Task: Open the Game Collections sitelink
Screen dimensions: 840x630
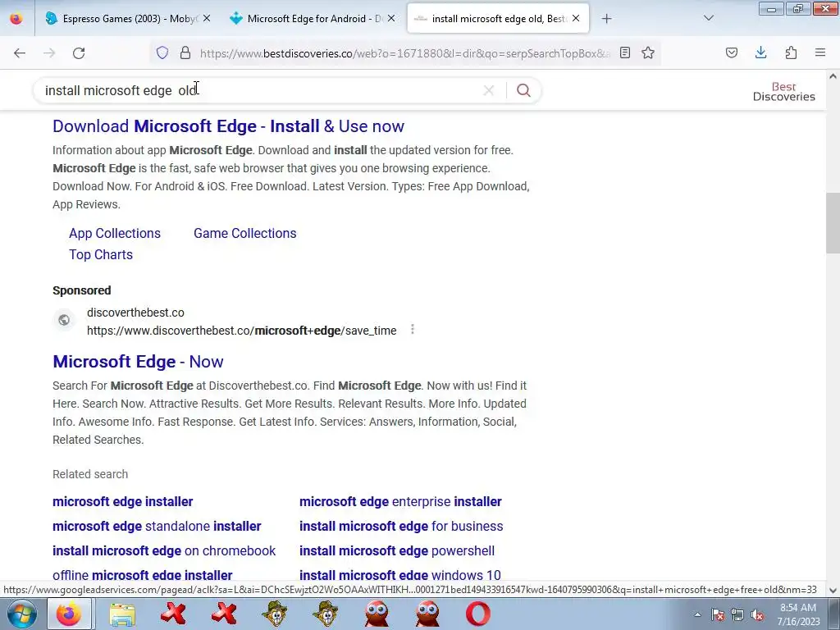Action: click(244, 233)
